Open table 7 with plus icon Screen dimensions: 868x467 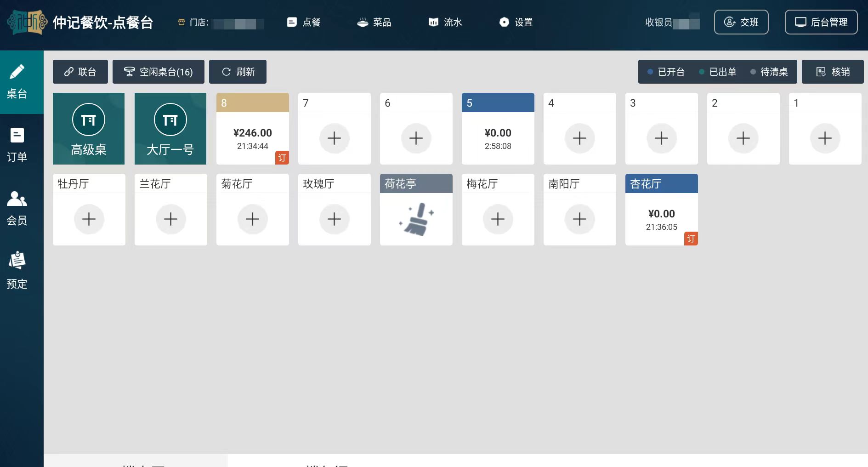(x=335, y=129)
